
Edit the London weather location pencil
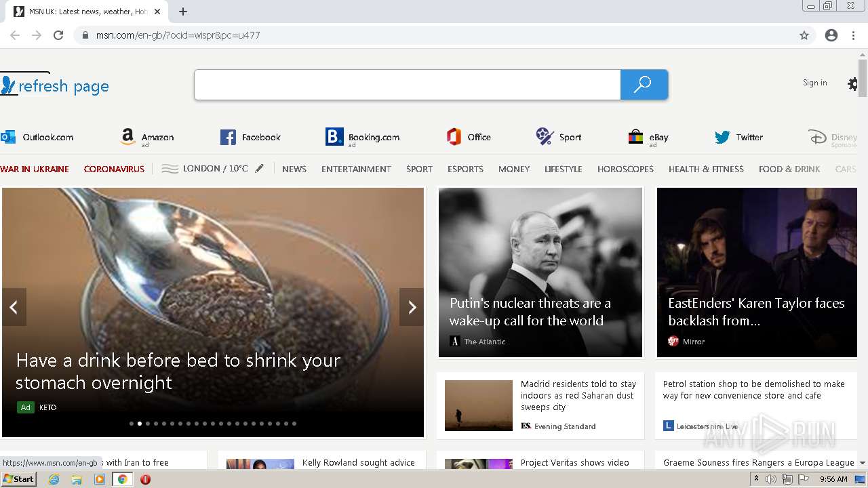pyautogui.click(x=259, y=169)
